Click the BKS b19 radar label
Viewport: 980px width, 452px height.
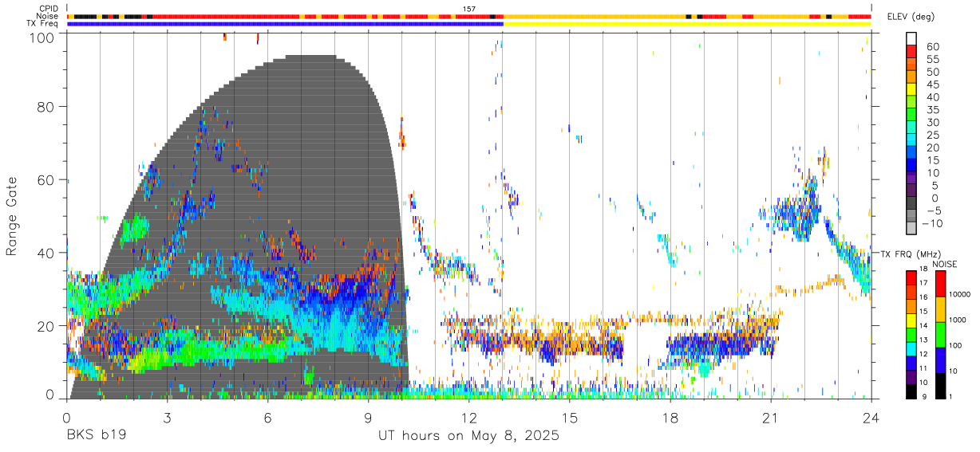coord(96,436)
